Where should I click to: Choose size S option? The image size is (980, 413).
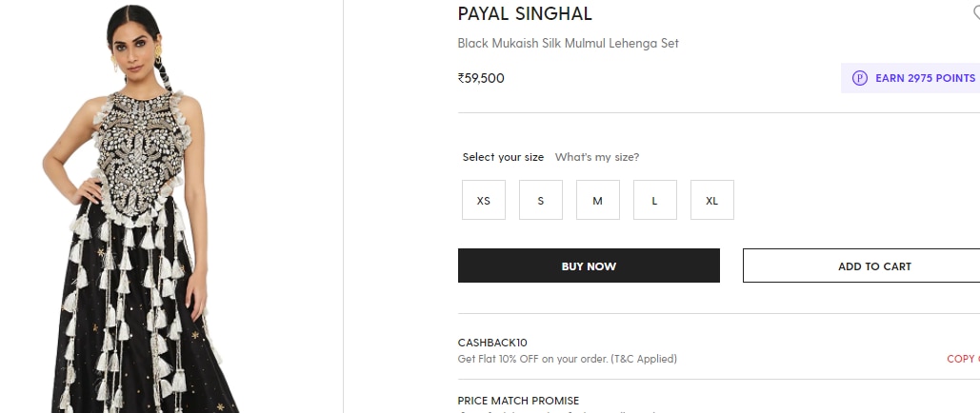pos(541,201)
